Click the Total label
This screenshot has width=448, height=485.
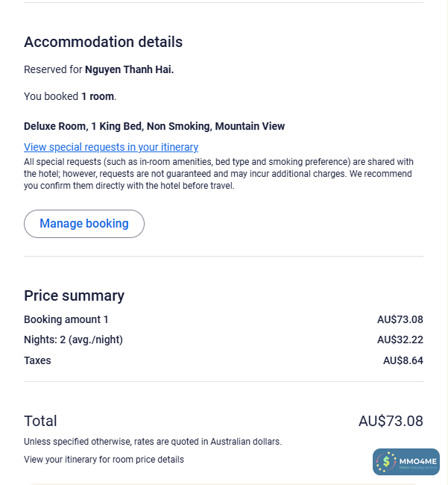click(x=40, y=421)
